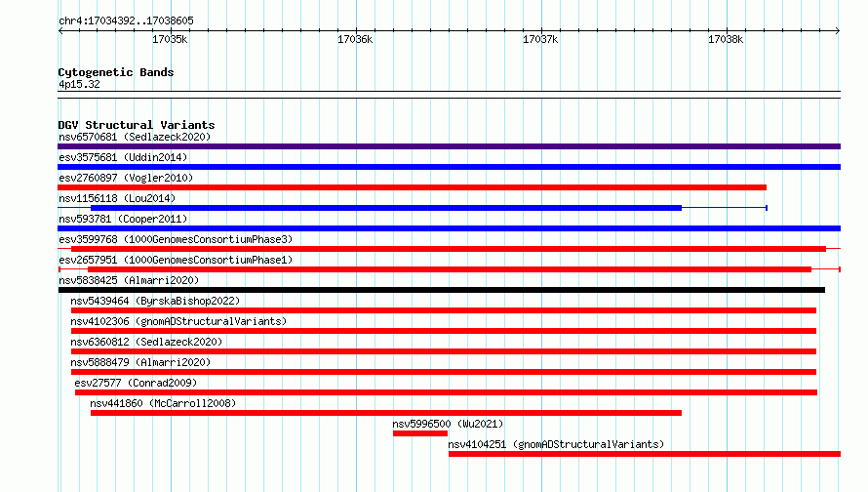Screen dimensions: 868x492
Task: Click the 17035k ruler mark
Action: click(x=170, y=39)
